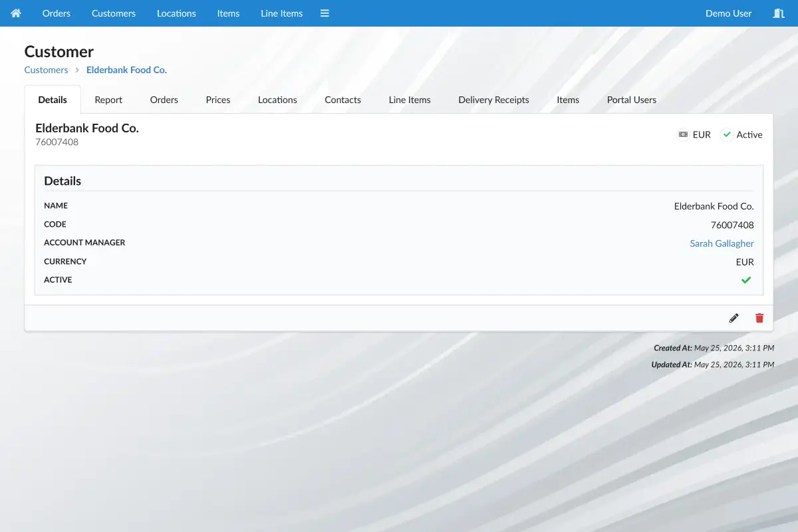Open Demo User account menu
The image size is (798, 532).
coord(728,13)
